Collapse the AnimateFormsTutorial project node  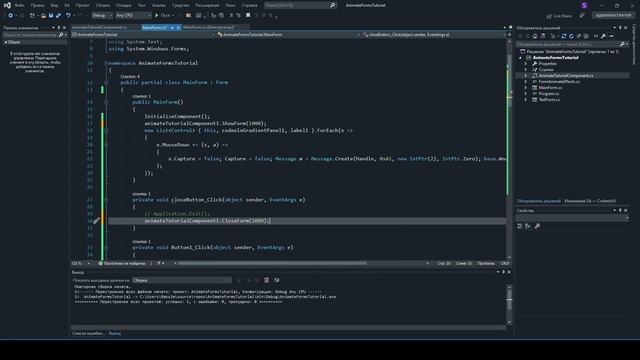[x=520, y=58]
